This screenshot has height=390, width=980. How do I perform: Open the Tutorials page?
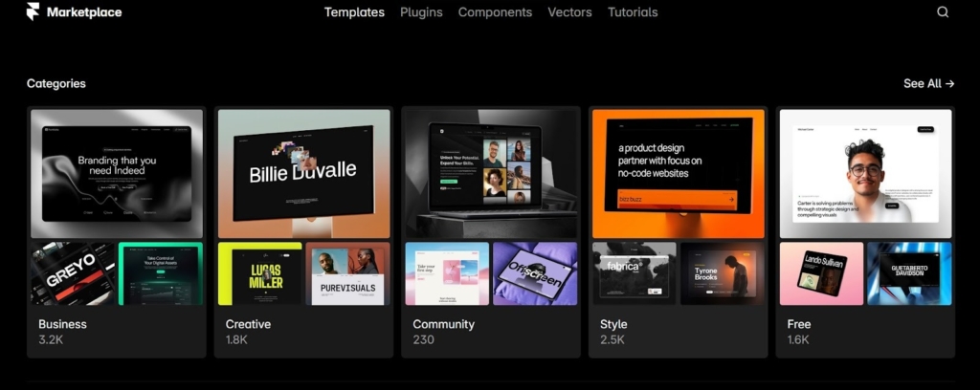click(633, 12)
